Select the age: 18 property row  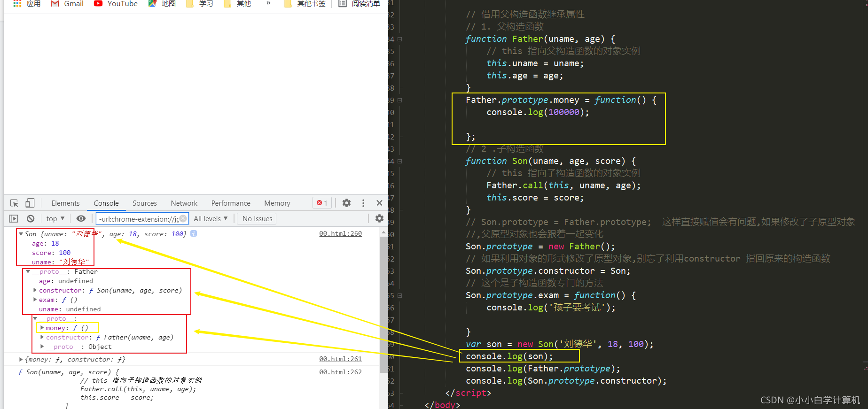(46, 243)
